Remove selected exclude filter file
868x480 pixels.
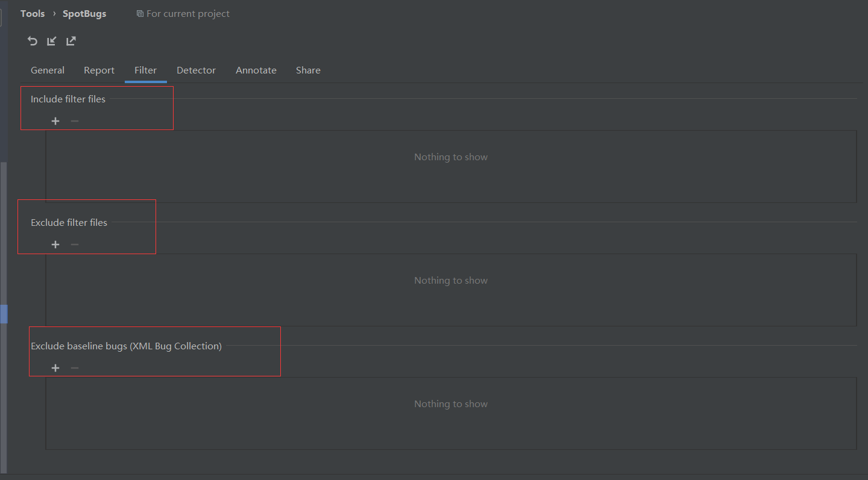click(x=74, y=245)
